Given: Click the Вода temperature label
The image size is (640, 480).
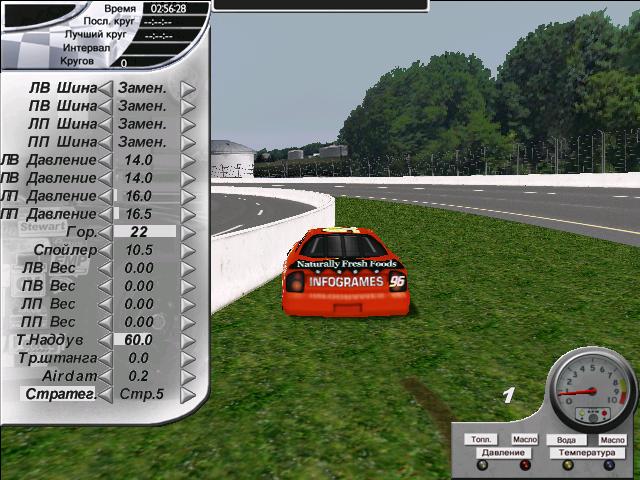Looking at the screenshot, I should (567, 439).
